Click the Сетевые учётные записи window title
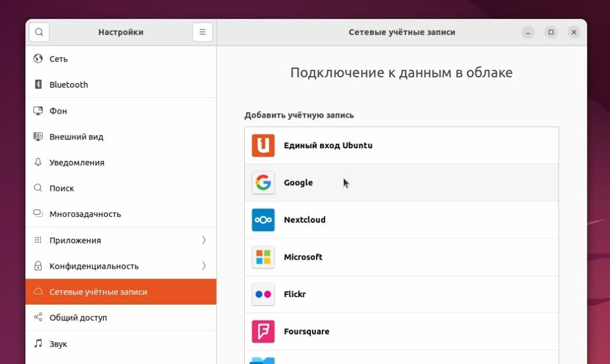610x364 pixels. [402, 32]
